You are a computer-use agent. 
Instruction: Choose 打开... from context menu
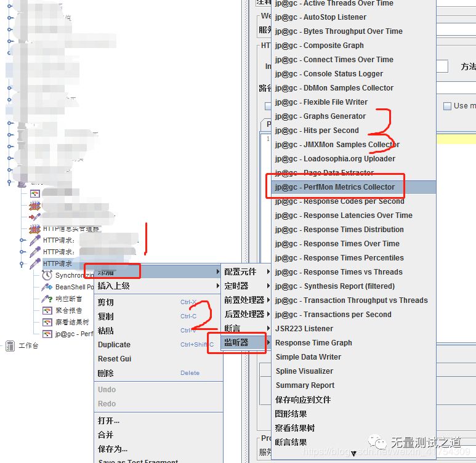158,421
